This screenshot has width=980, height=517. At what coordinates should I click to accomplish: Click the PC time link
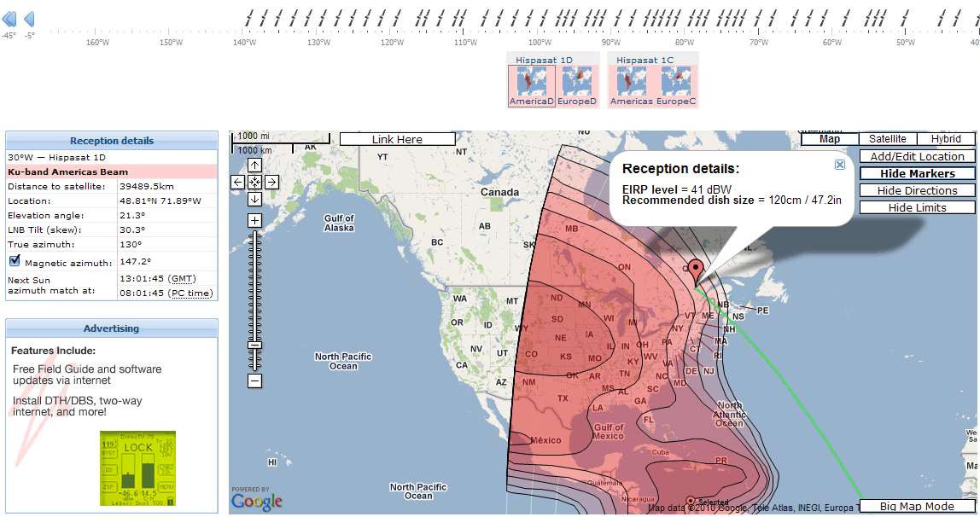pos(191,293)
